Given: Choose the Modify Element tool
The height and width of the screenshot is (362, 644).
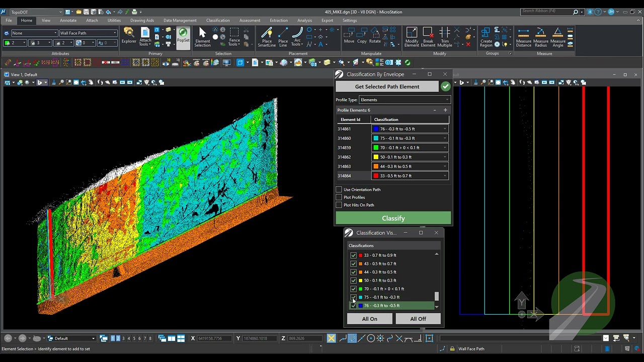Looking at the screenshot, I should (412, 37).
